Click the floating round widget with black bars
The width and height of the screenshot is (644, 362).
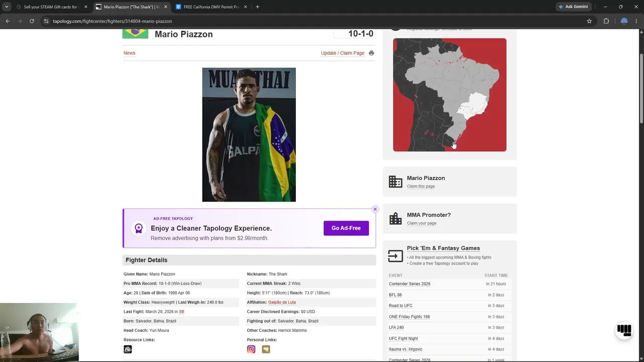pyautogui.click(x=624, y=330)
